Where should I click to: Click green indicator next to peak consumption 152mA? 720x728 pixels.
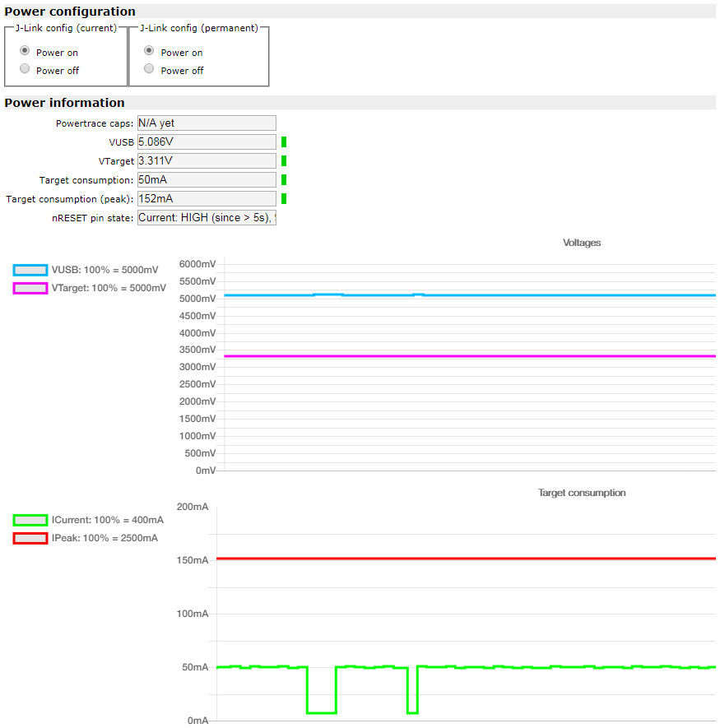284,199
